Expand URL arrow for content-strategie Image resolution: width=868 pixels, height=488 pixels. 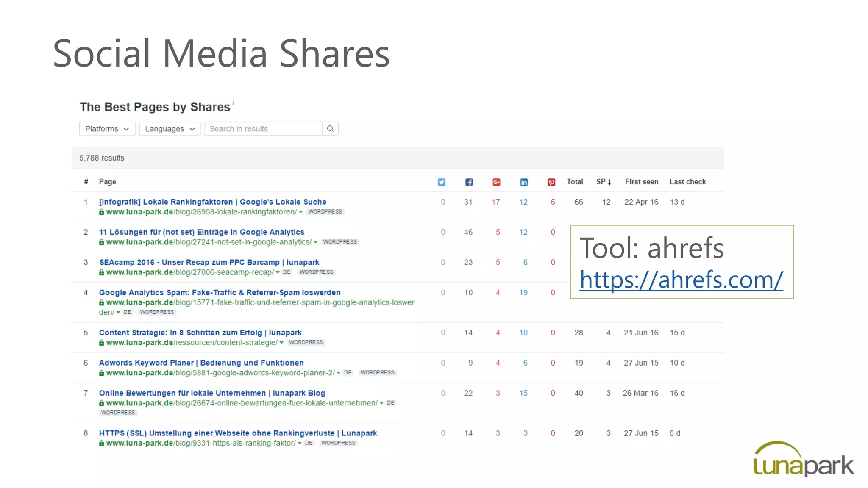coord(281,343)
